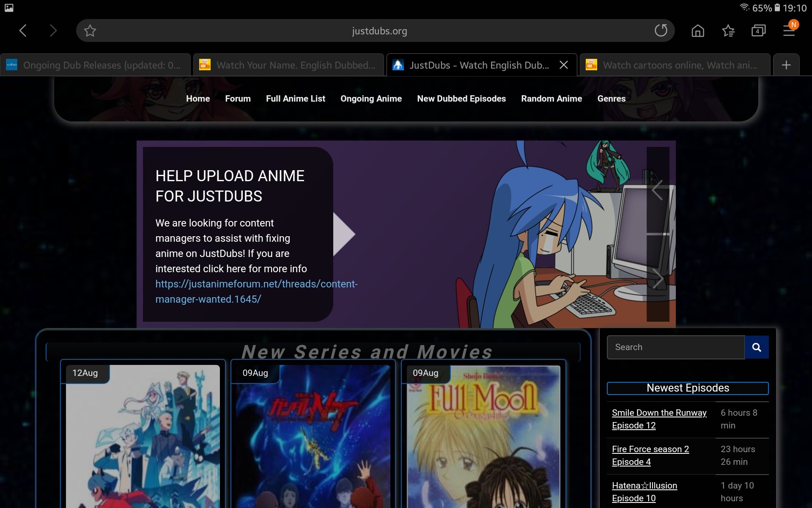Open Full Anime List in site navigation
The height and width of the screenshot is (508, 812).
296,99
